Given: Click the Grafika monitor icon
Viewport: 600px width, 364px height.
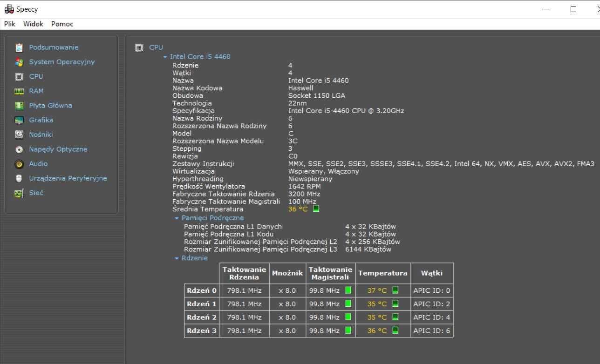Looking at the screenshot, I should pos(19,120).
